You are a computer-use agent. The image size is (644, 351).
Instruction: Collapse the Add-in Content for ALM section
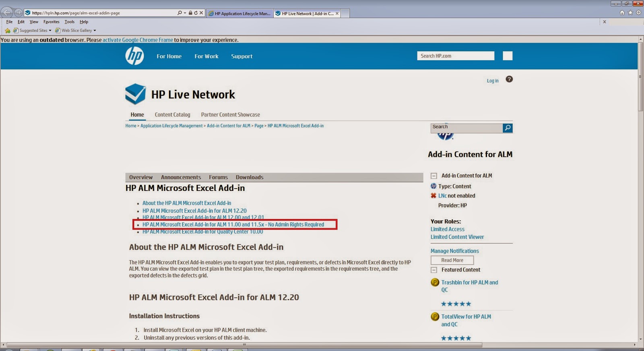coord(434,176)
